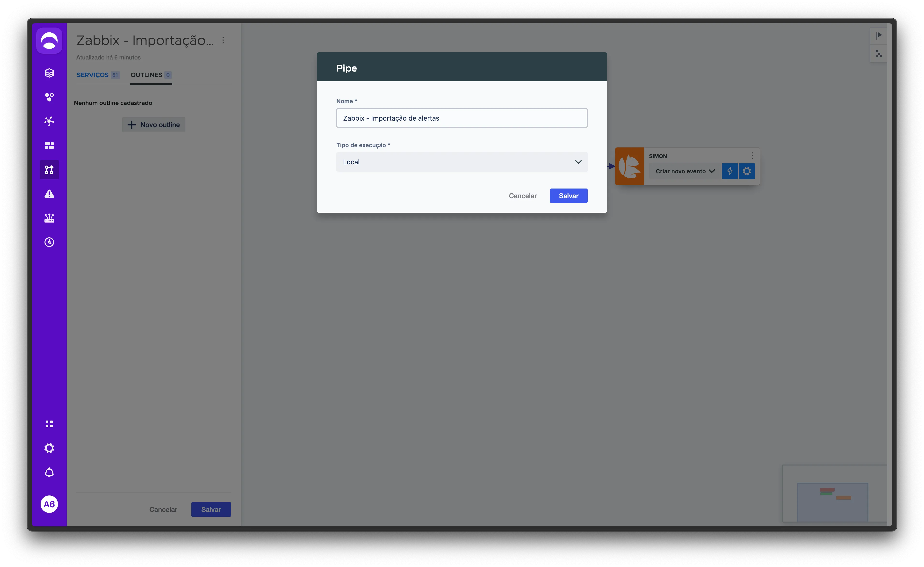Switch to the OUTLINES tab

151,75
